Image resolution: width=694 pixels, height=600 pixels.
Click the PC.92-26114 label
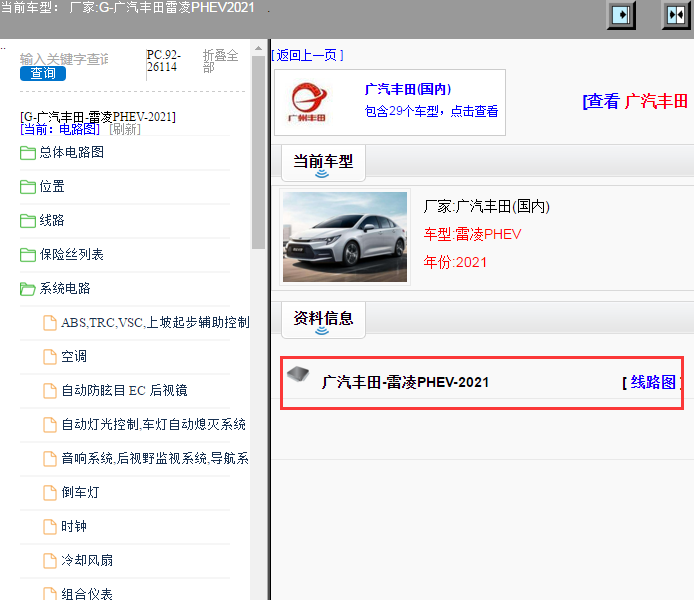tap(163, 61)
